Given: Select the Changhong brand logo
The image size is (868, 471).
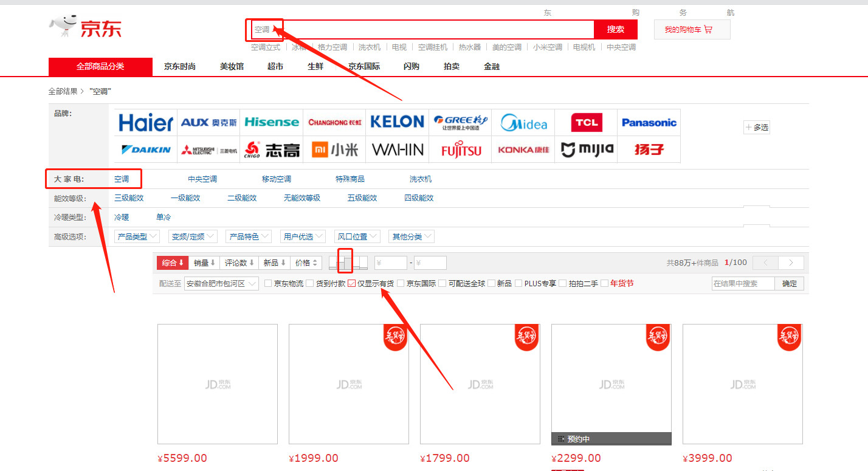Looking at the screenshot, I should (x=335, y=123).
